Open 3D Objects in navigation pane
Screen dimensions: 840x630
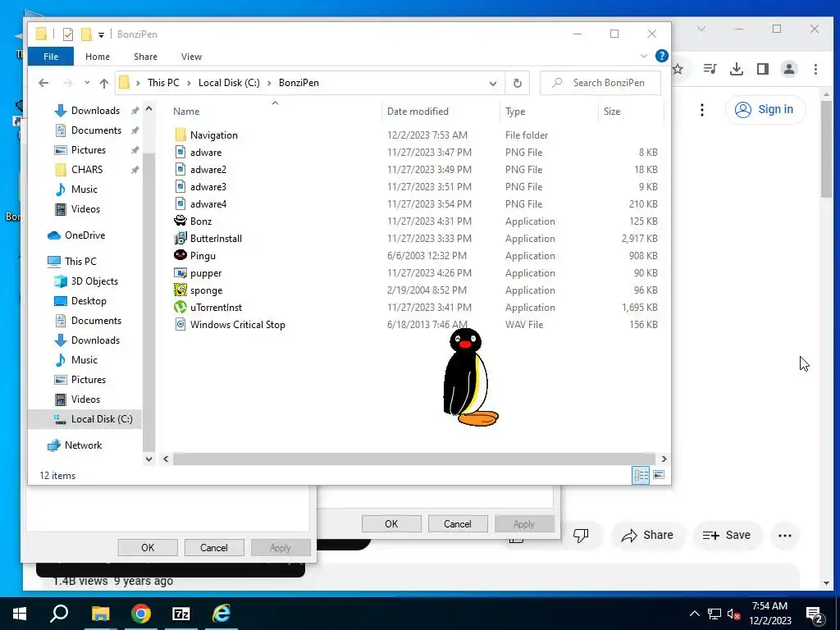click(94, 281)
